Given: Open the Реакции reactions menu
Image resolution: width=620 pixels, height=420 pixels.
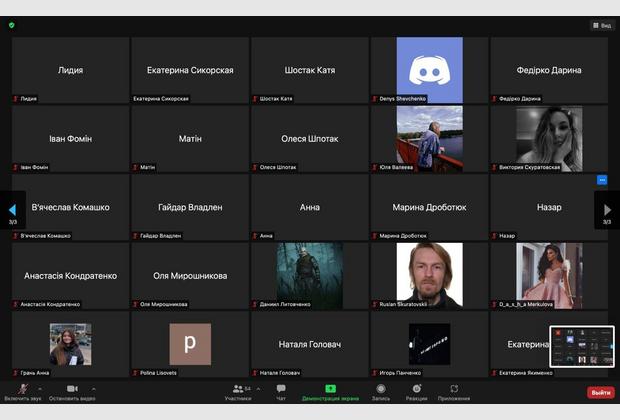Looking at the screenshot, I should (x=416, y=391).
